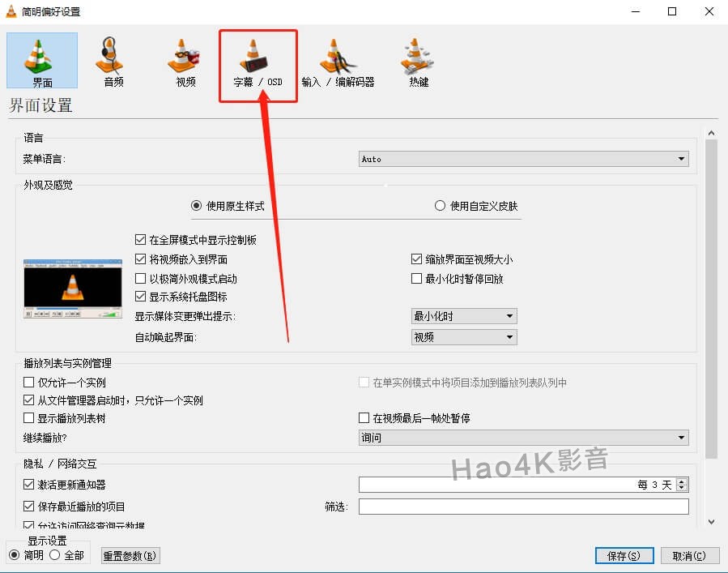Click the update interval 每 3 天 field
This screenshot has width=728, height=573.
click(523, 485)
